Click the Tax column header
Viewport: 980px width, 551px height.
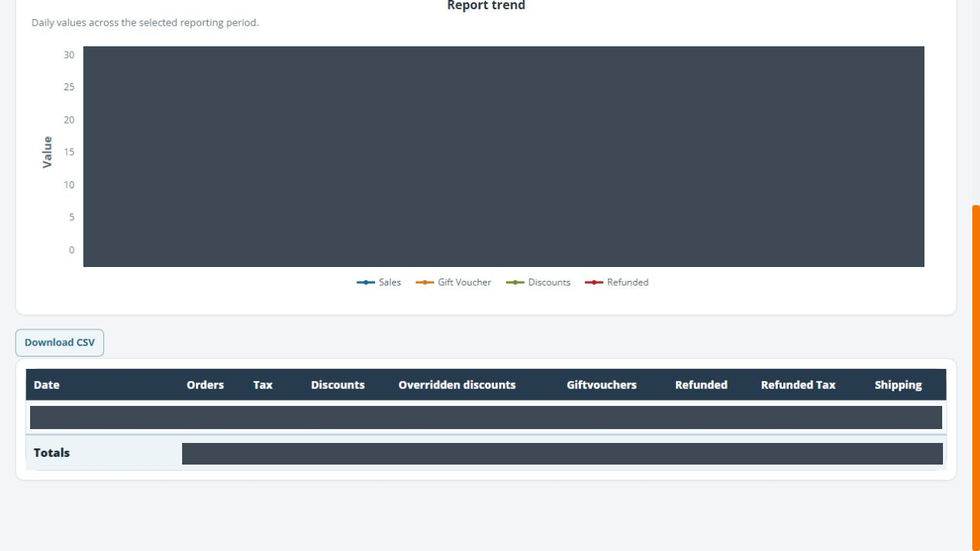[263, 385]
